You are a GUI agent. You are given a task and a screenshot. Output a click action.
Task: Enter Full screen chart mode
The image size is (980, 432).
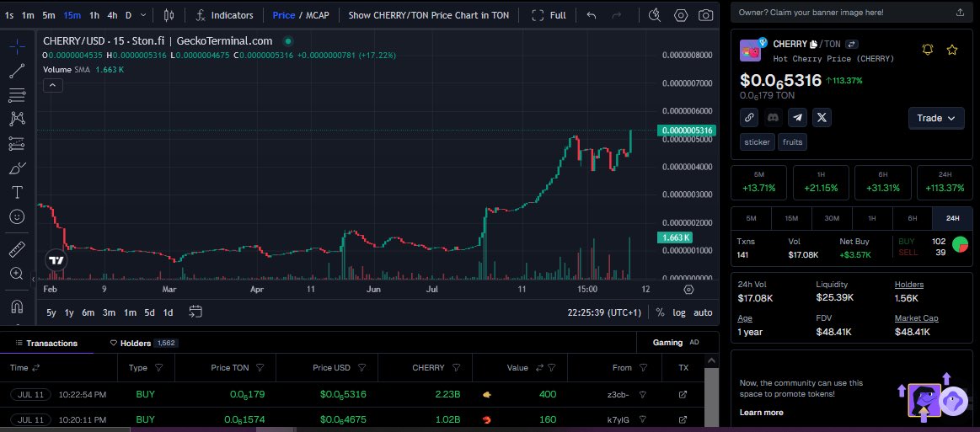[x=549, y=15]
